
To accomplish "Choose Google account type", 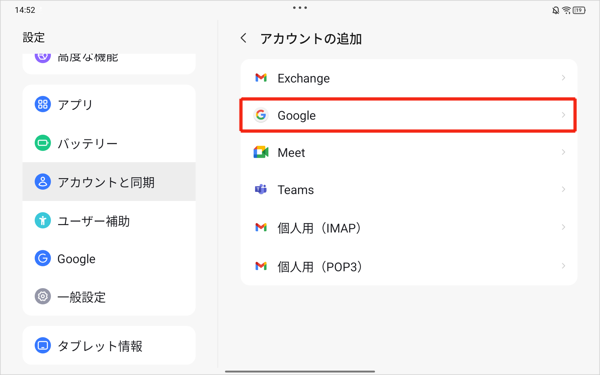I will [x=408, y=115].
